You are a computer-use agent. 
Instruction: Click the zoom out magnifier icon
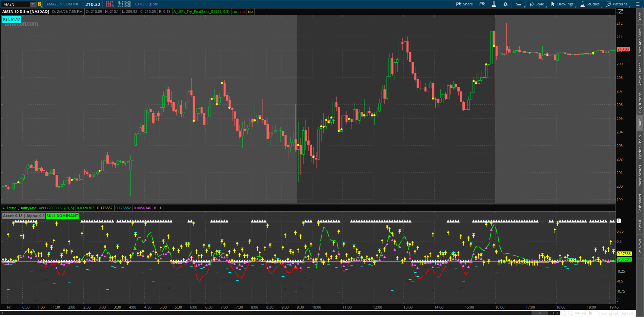tap(564, 313)
